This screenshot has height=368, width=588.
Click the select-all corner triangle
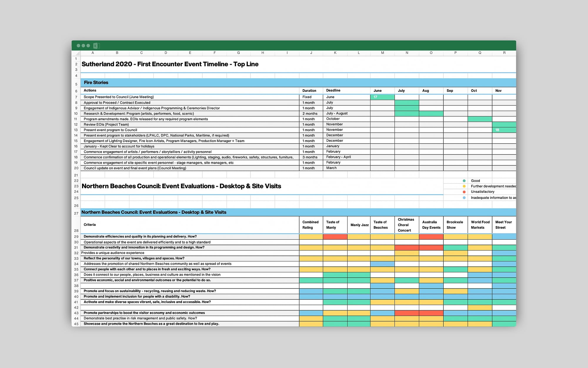tap(77, 53)
